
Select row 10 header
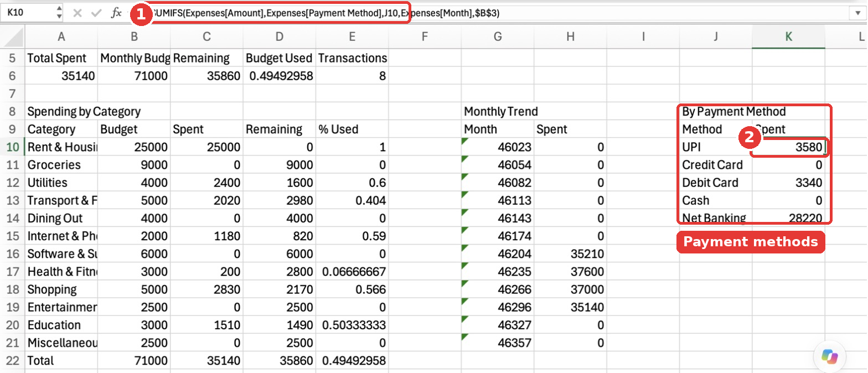12,147
